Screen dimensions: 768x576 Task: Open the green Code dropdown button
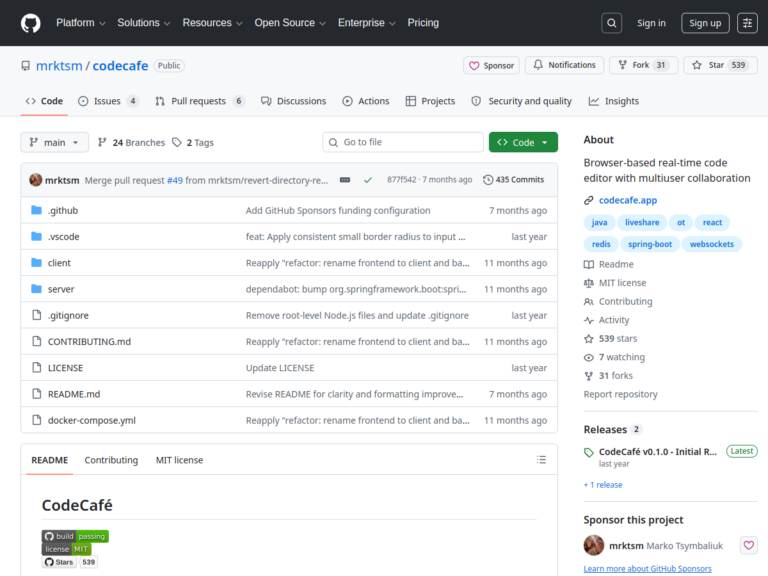pos(523,142)
